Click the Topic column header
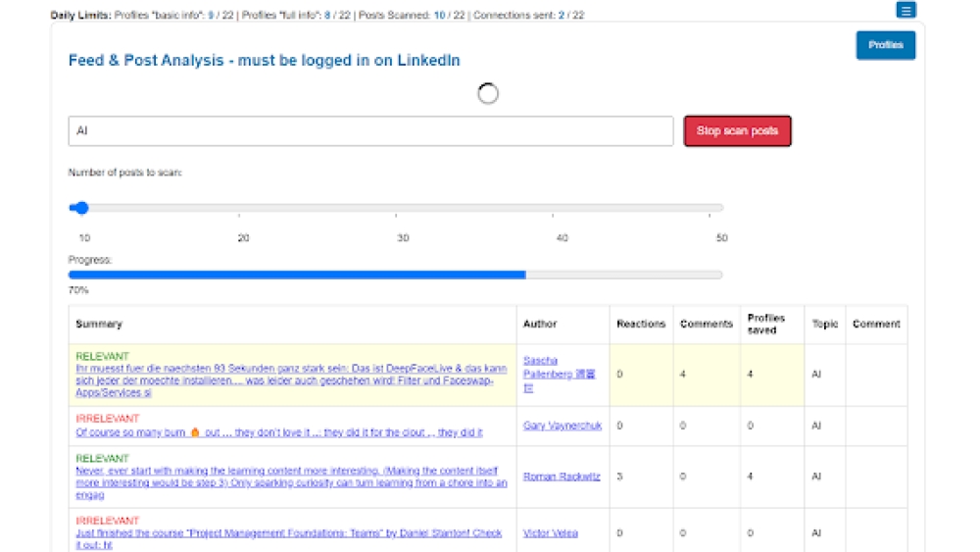 tap(824, 324)
